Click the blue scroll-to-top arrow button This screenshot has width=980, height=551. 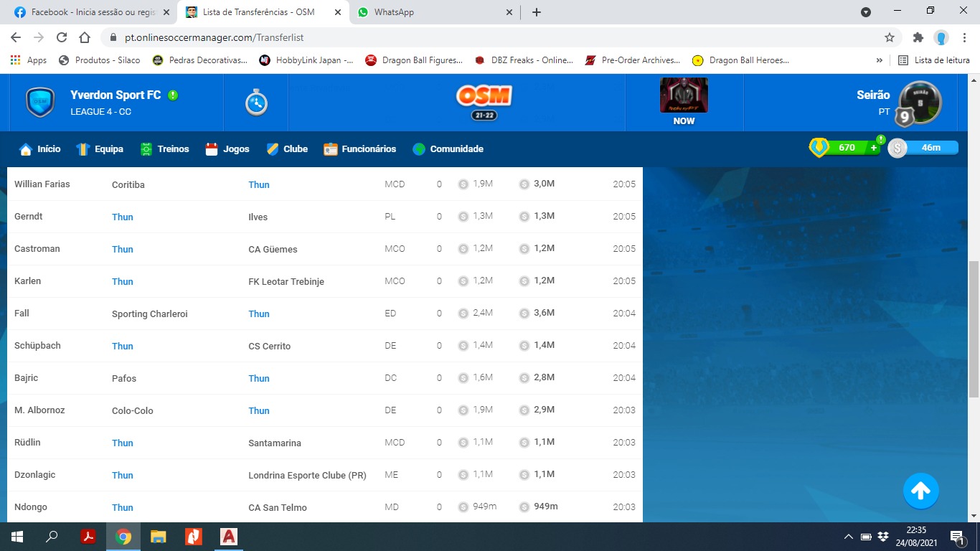(x=920, y=491)
